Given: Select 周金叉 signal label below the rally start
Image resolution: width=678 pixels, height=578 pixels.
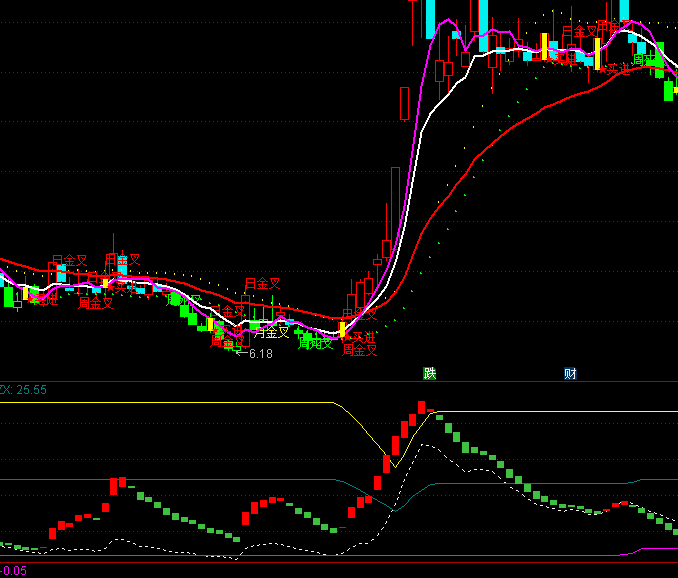Looking at the screenshot, I should click(x=360, y=350).
